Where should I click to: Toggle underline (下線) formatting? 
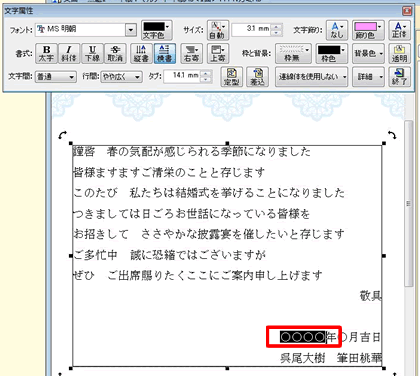coord(92,53)
